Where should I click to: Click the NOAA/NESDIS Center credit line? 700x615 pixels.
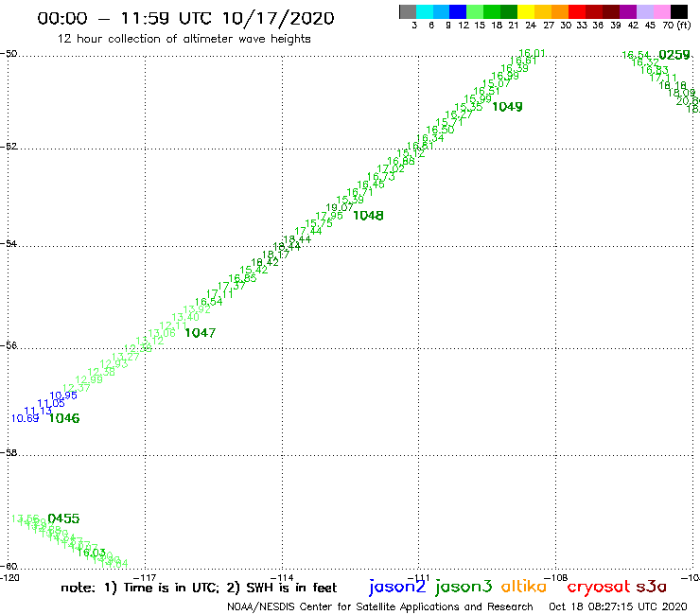pos(380,607)
